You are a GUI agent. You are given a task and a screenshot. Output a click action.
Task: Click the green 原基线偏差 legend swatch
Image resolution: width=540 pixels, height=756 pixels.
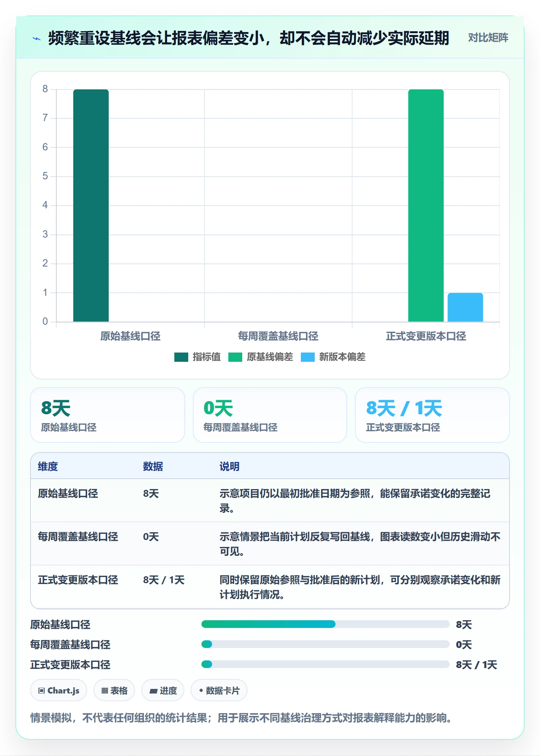click(235, 357)
